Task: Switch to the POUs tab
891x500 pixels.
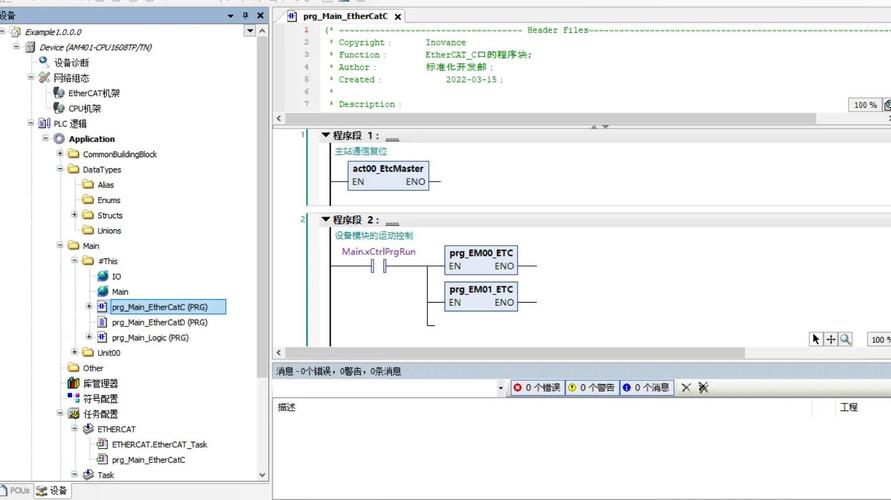Action: coord(17,491)
